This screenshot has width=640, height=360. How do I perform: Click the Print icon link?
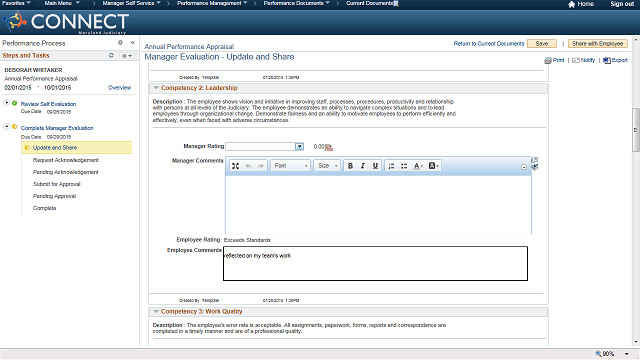554,60
